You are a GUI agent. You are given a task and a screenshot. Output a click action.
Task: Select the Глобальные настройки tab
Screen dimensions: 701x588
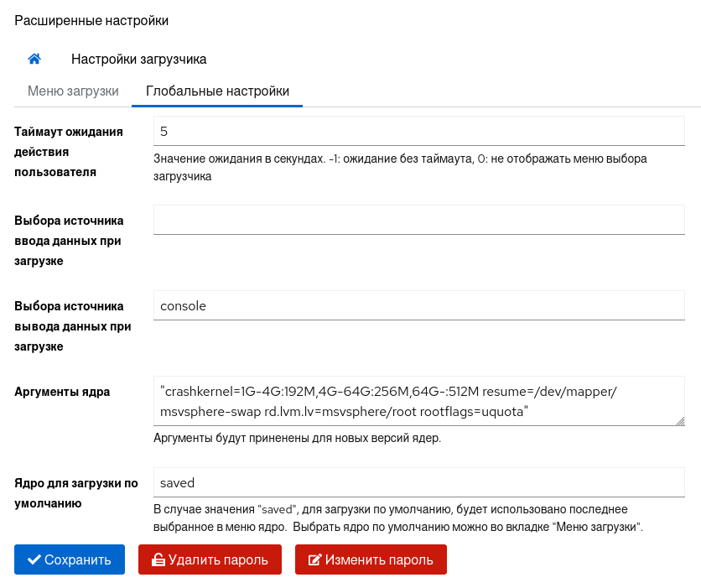(217, 91)
